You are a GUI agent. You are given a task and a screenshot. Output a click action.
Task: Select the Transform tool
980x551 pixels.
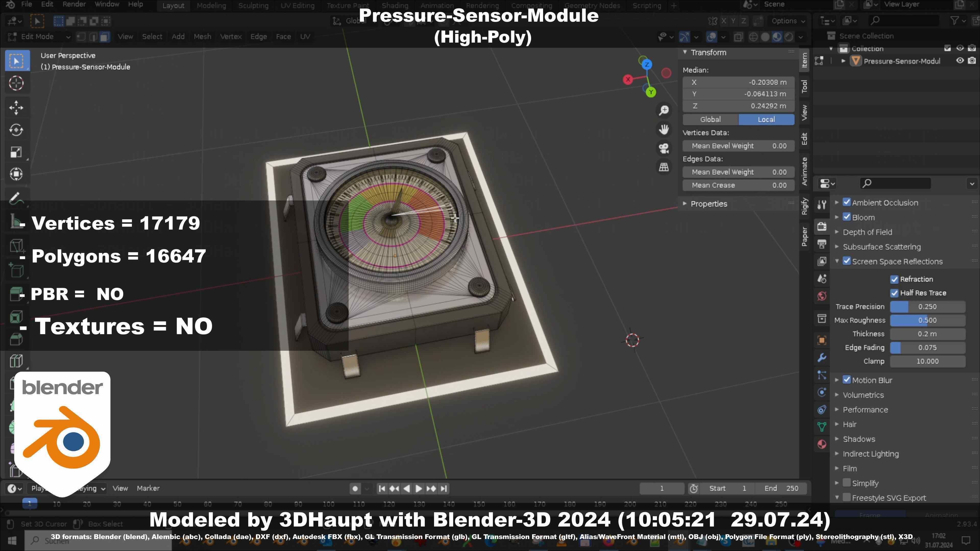coord(16,174)
